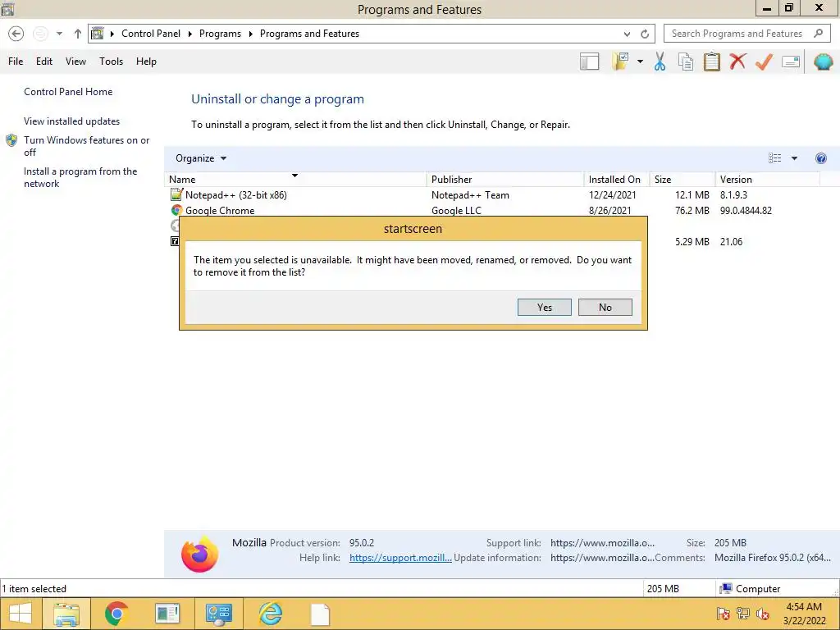Open Control Panel Home link
This screenshot has width=840, height=630.
68,92
